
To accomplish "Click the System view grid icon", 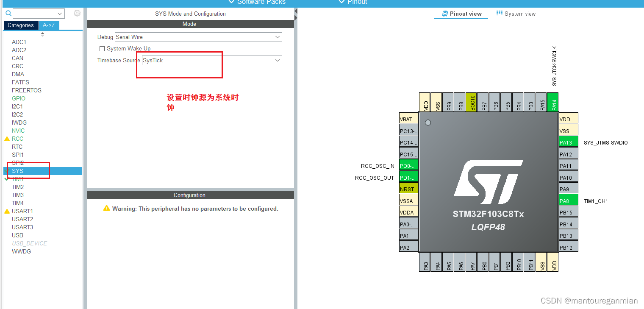I will pos(500,14).
